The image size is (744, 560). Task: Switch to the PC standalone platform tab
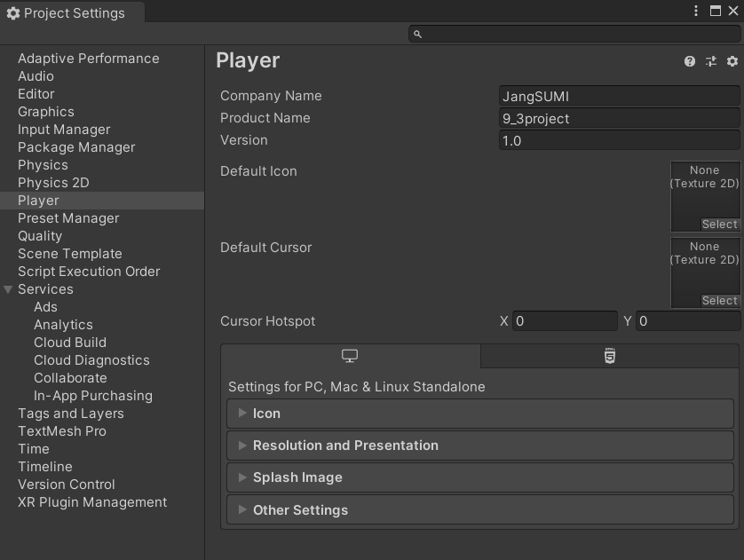[x=350, y=356]
